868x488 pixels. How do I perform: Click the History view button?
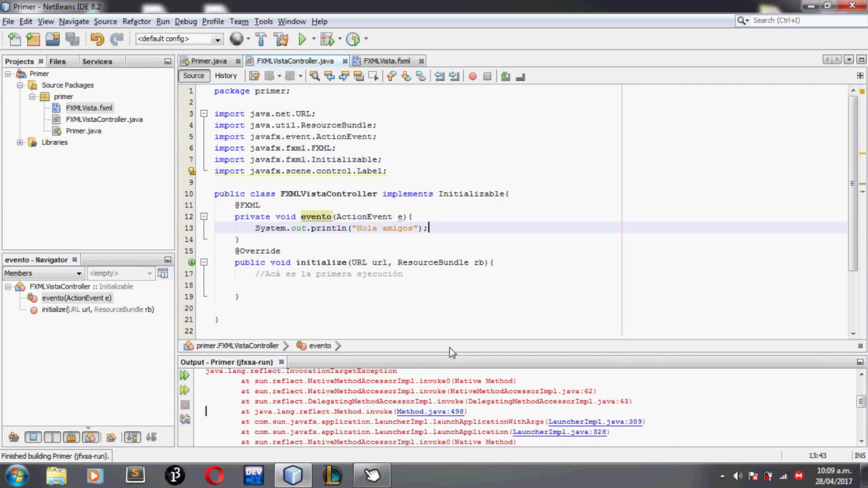pyautogui.click(x=226, y=76)
